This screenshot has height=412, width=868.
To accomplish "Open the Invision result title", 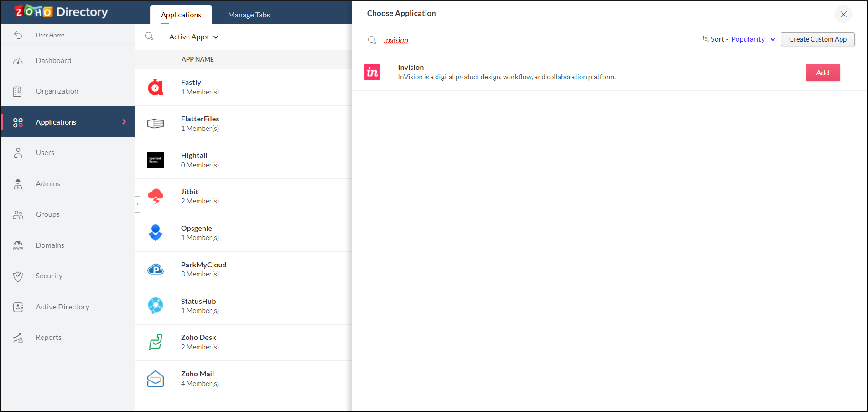I will (x=411, y=67).
